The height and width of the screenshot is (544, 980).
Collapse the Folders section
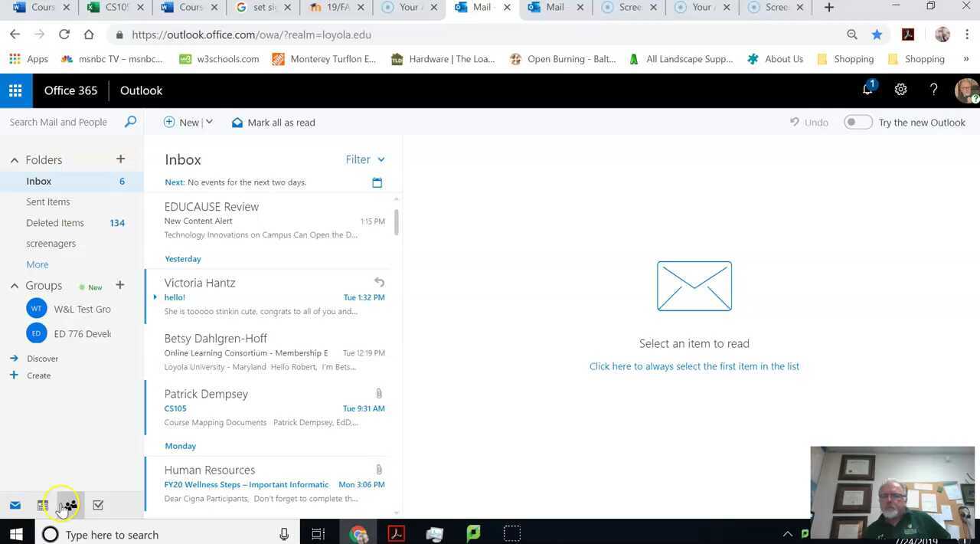pos(14,159)
